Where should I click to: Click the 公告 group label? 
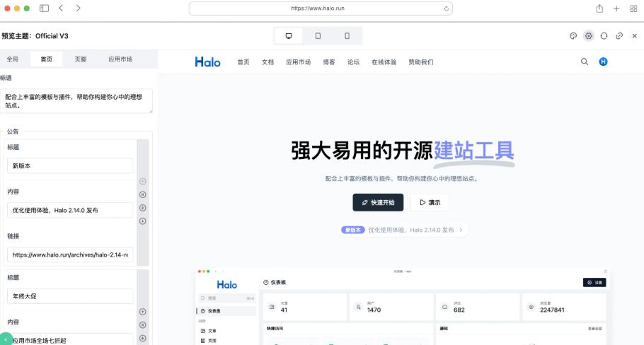coord(13,131)
